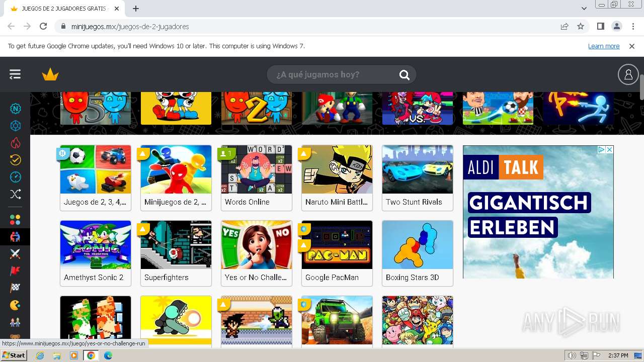
Task: Open the Google PacMan game
Action: click(x=337, y=253)
